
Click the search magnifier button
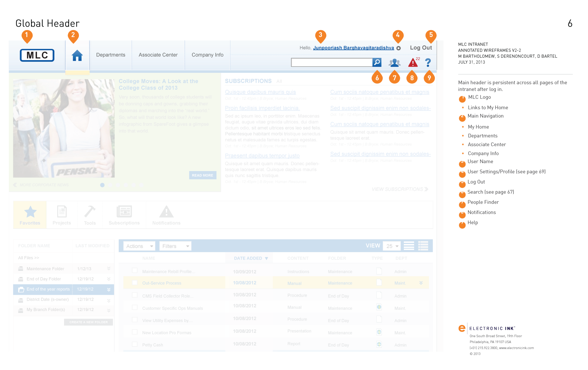point(377,62)
